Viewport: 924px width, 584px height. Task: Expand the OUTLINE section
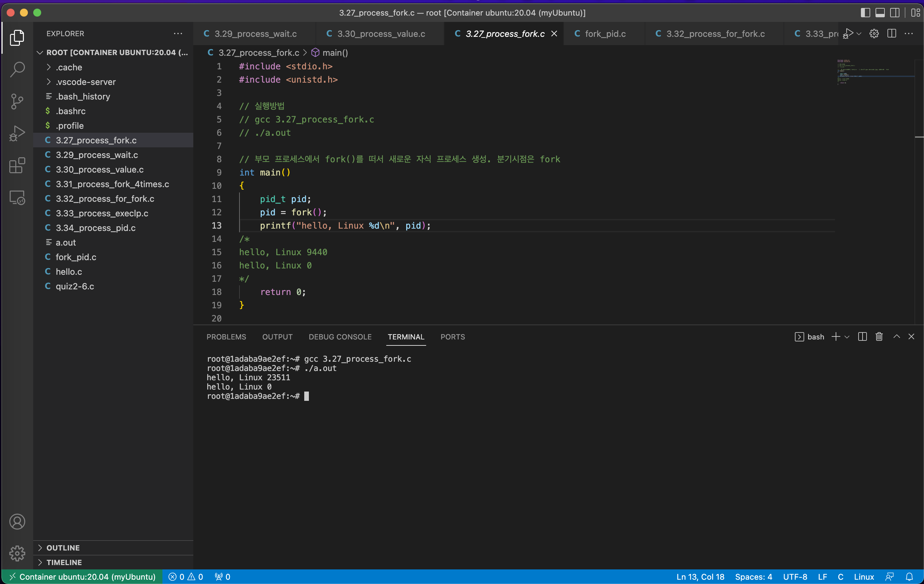[x=63, y=547]
